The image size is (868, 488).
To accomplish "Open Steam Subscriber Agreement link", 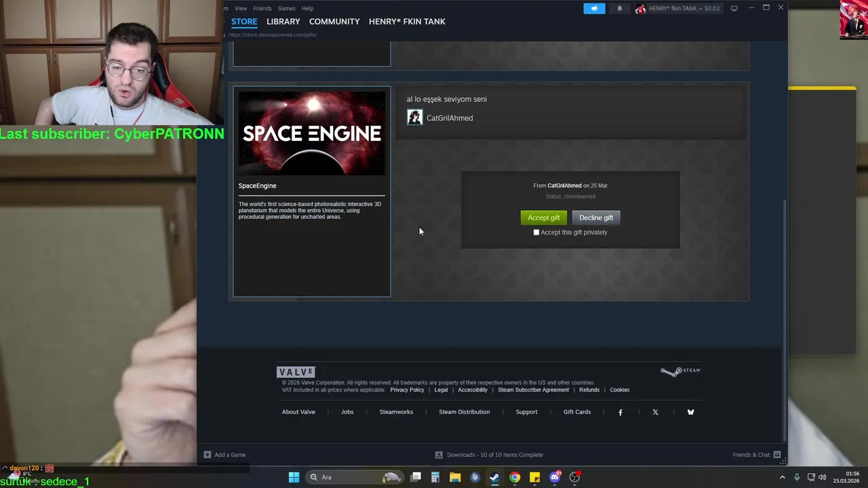I will pyautogui.click(x=533, y=390).
